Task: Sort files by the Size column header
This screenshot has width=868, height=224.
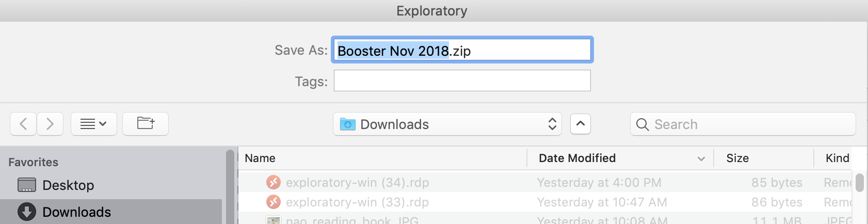Action: [764, 158]
